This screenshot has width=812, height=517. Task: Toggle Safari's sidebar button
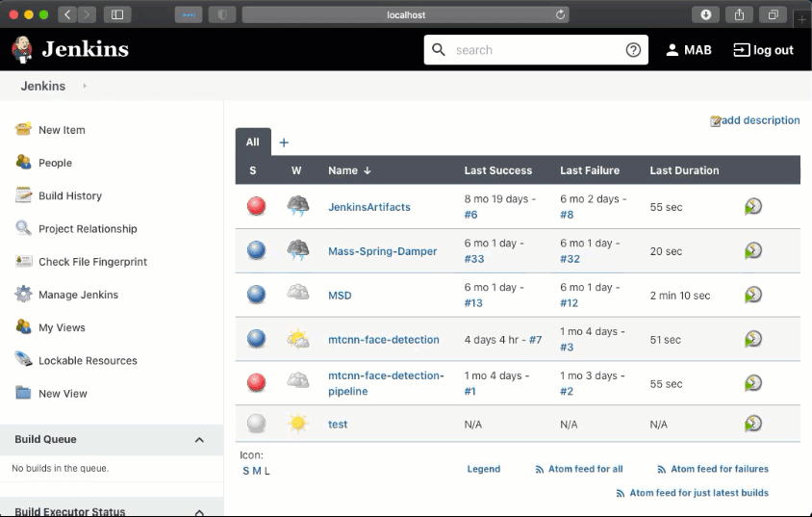point(117,14)
